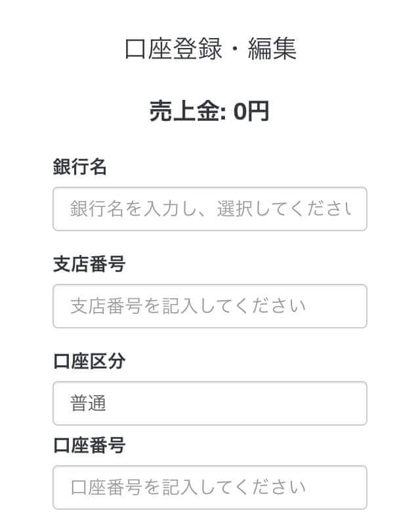Focus the 支店番号 text box

click(210, 306)
